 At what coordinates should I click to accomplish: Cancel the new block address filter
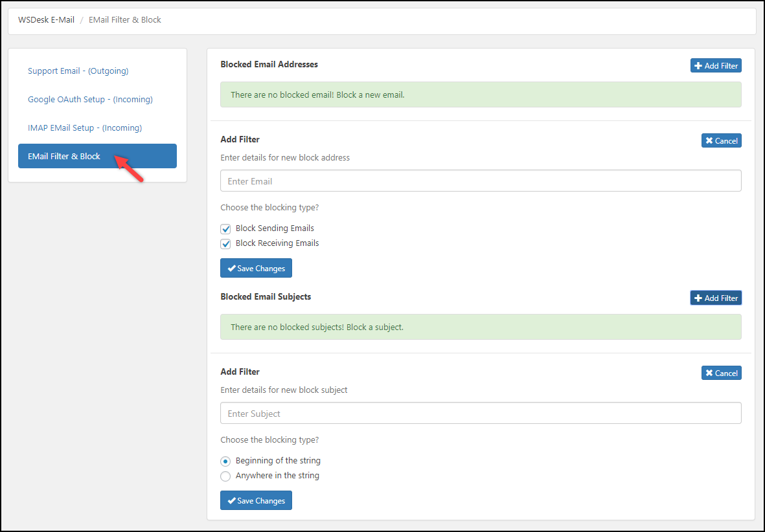click(x=721, y=140)
